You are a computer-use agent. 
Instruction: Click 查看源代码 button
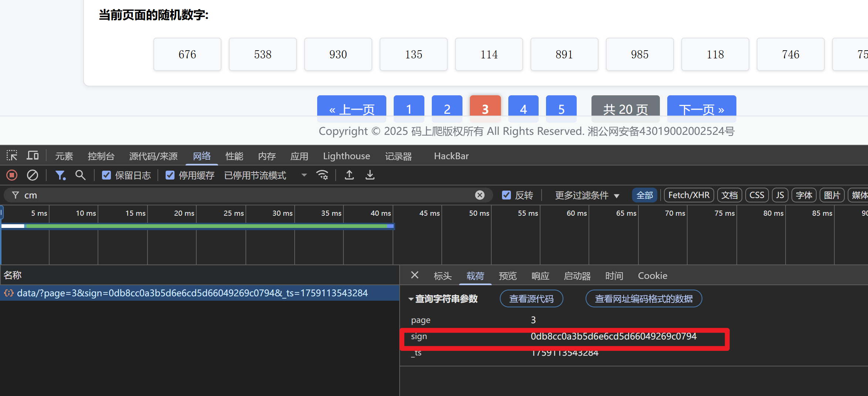tap(532, 298)
